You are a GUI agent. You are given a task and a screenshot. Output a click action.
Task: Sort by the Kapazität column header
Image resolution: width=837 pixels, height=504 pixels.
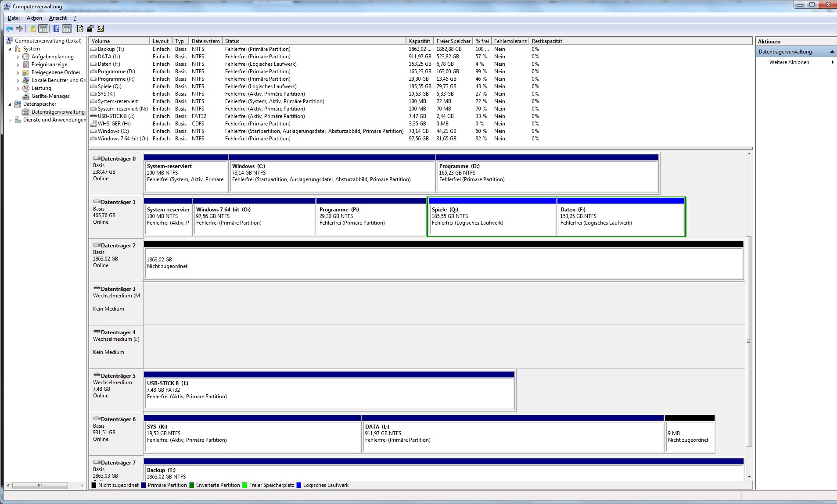[419, 41]
